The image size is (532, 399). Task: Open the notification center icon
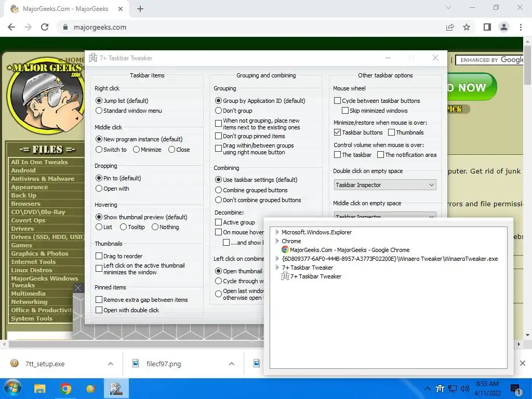coord(516,389)
